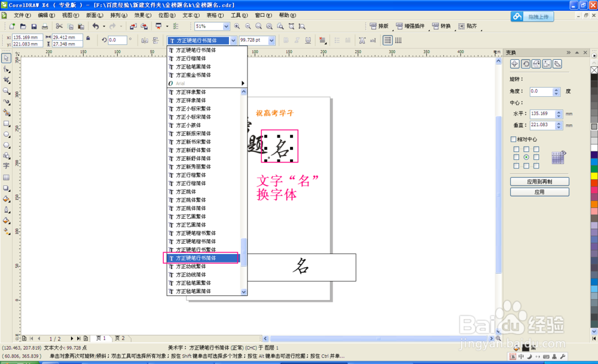The width and height of the screenshot is (598, 364).
Task: Select the bottom-right anchor point box
Action: [536, 166]
